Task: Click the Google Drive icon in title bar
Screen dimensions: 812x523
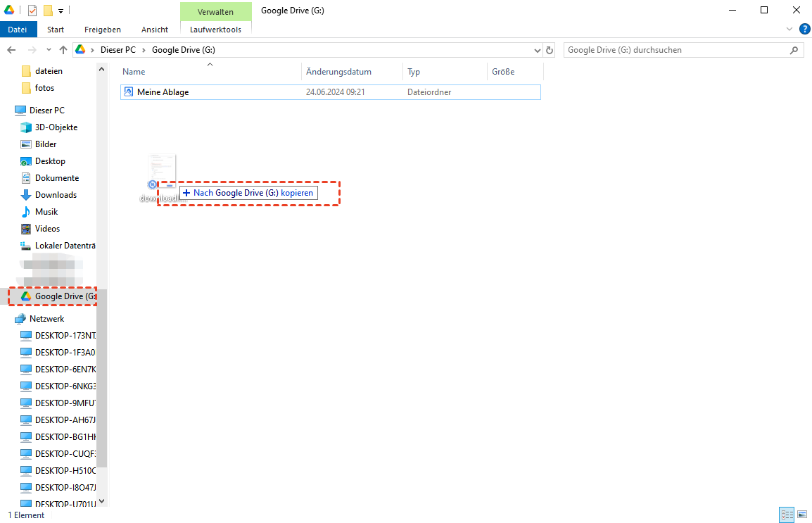Action: tap(9, 10)
